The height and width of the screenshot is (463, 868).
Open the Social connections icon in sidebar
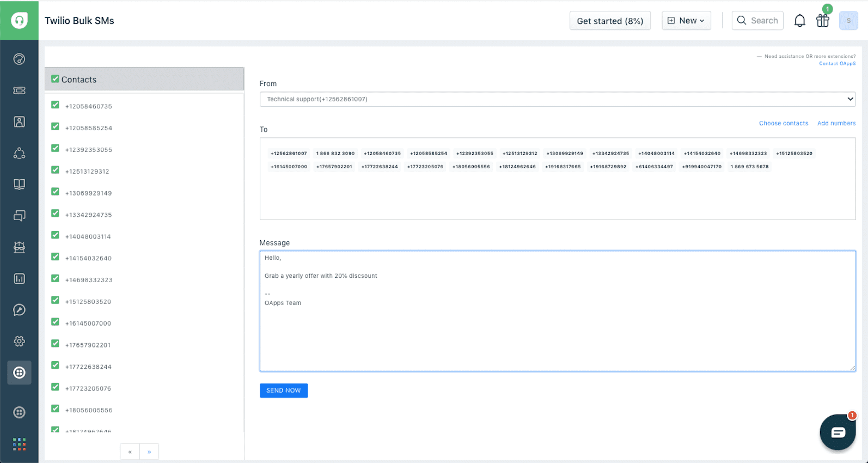tap(19, 153)
